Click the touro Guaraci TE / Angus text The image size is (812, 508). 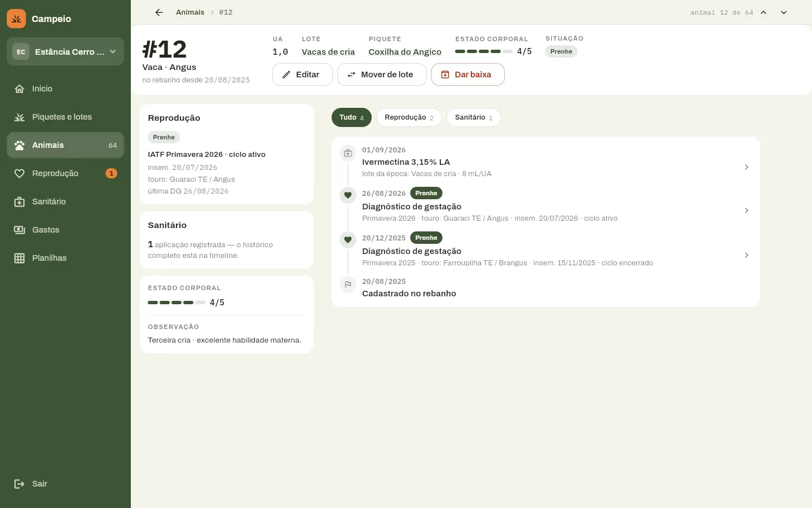(191, 179)
